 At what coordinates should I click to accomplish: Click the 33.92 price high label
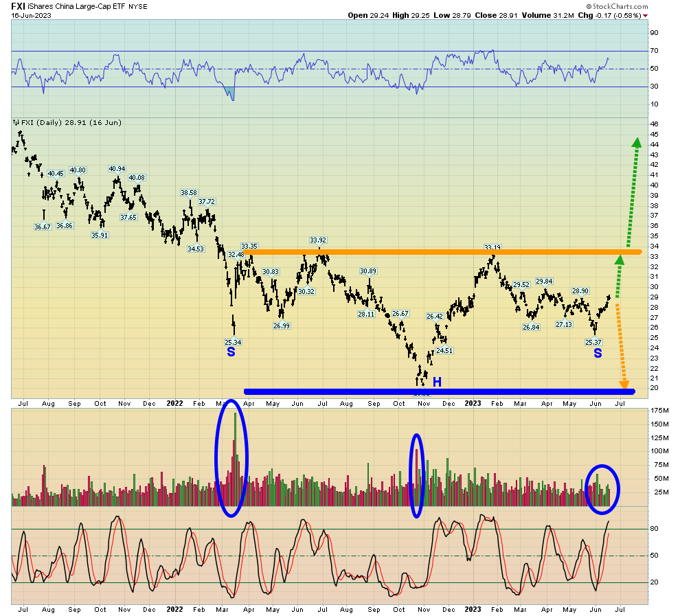click(317, 240)
